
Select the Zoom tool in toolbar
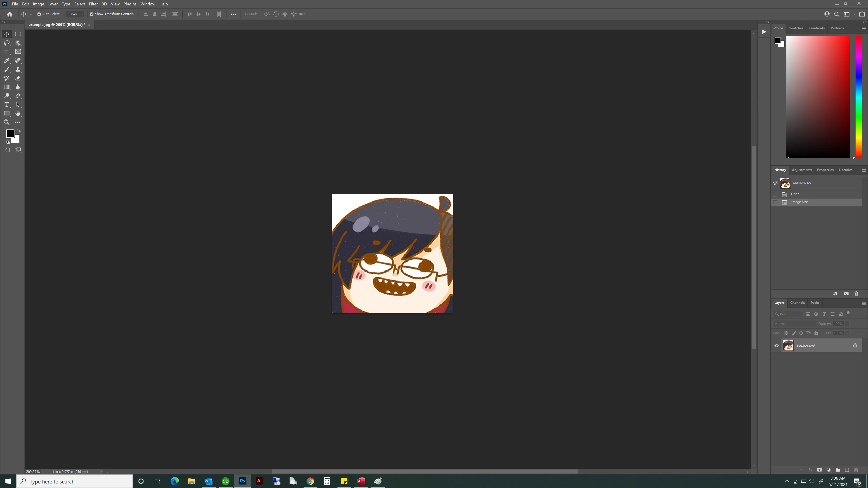[x=6, y=122]
